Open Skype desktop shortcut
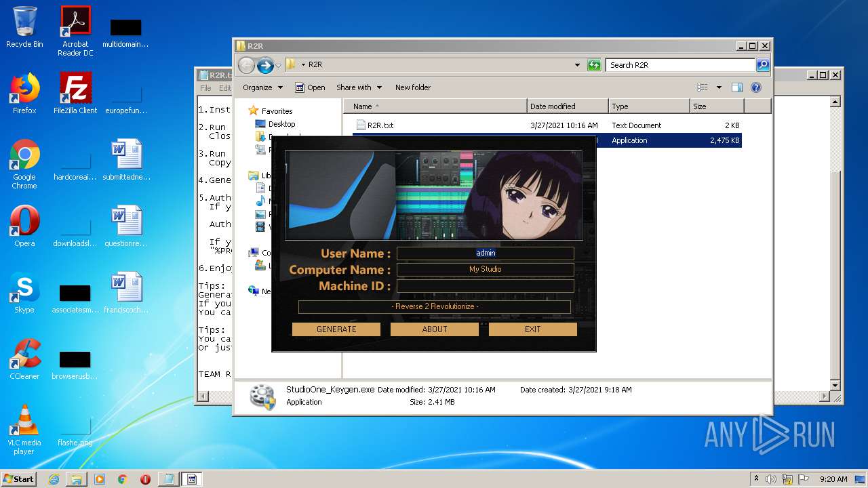This screenshot has width=868, height=488. coord(24,293)
